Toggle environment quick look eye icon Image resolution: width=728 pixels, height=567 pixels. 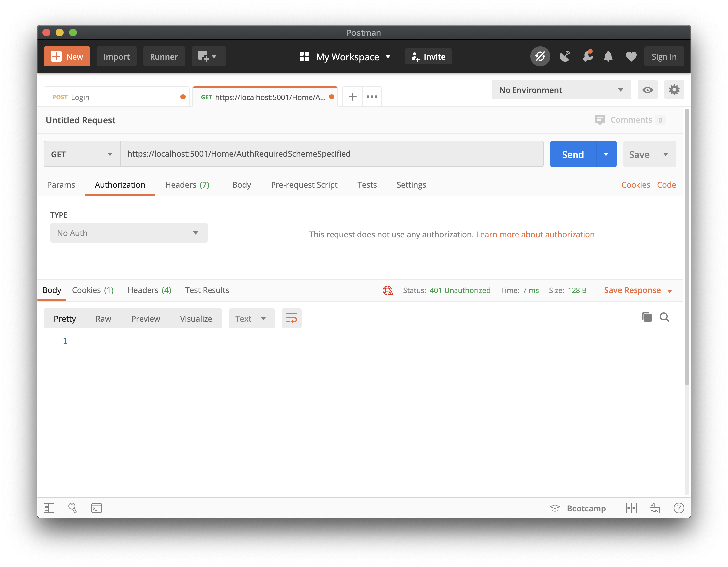647,90
